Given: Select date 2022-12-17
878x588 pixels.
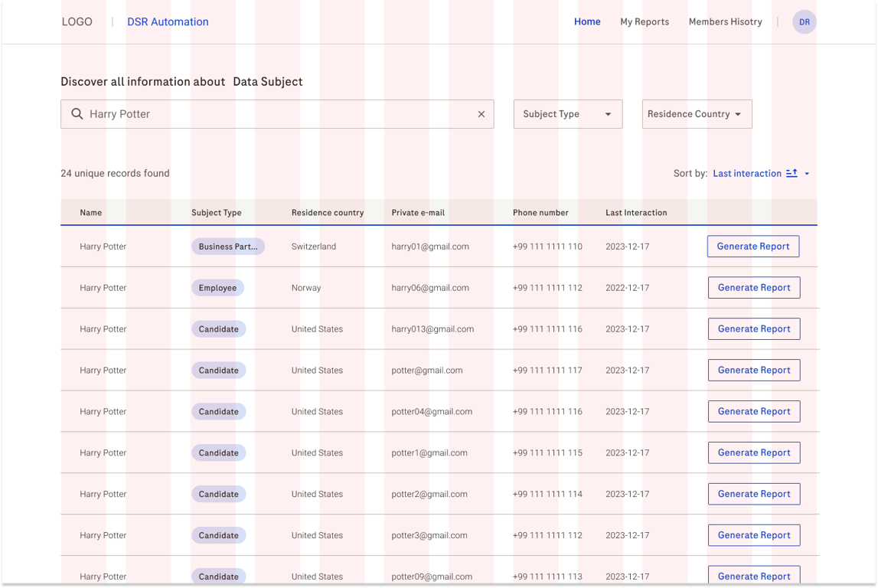Looking at the screenshot, I should (x=627, y=288).
